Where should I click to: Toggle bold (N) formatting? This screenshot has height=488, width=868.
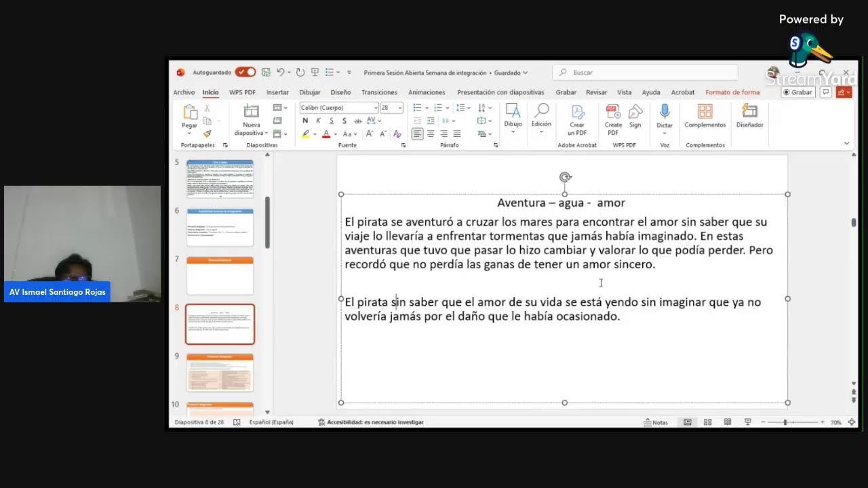[305, 121]
